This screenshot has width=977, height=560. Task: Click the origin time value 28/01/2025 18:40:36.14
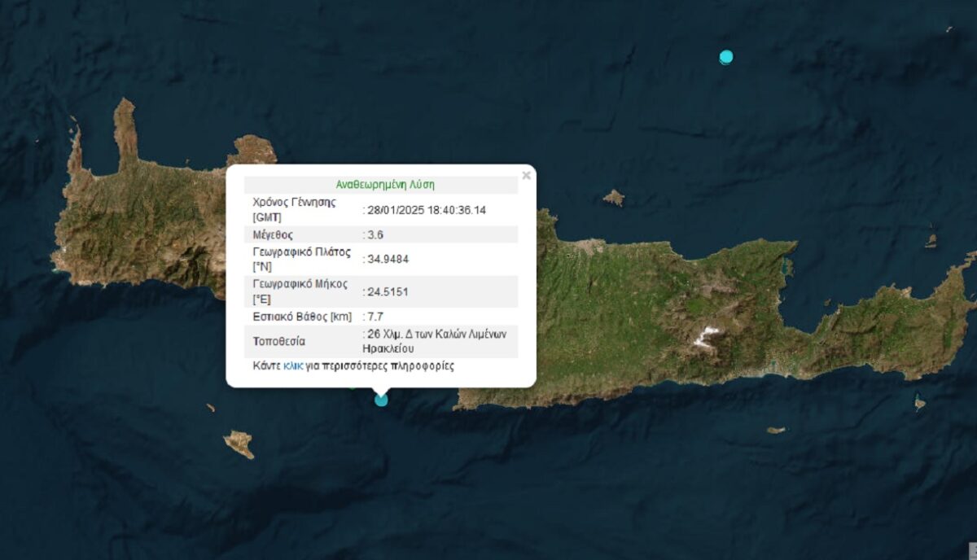pos(427,210)
